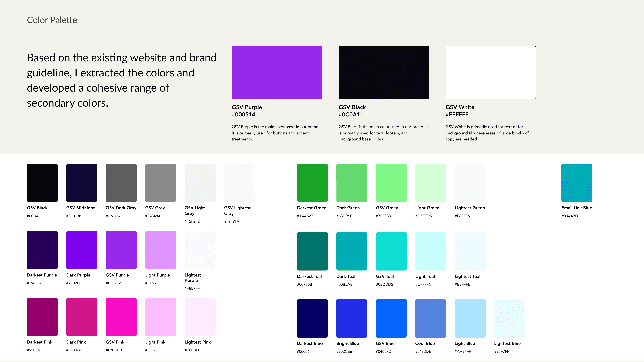
Task: Select the Email Link Blue swatch
Action: click(577, 183)
